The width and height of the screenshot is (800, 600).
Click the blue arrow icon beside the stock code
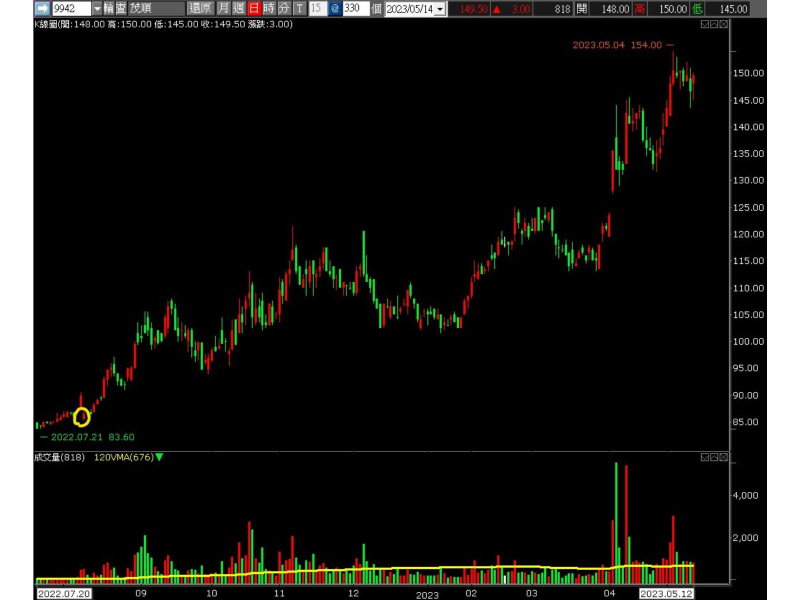point(43,8)
